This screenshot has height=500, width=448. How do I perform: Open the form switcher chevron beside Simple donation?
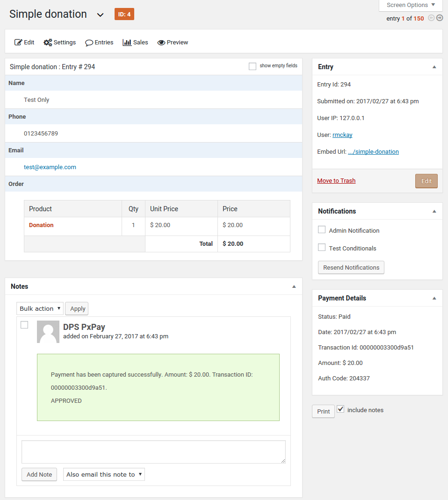tap(100, 15)
